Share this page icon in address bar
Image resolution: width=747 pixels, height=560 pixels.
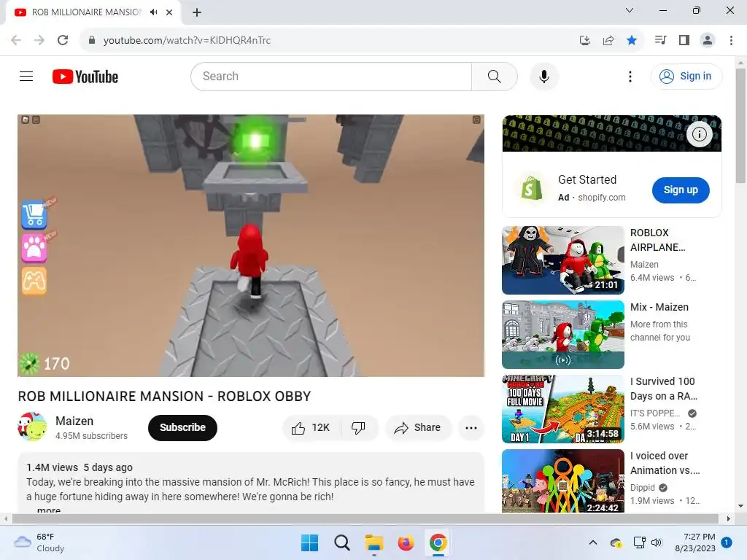pyautogui.click(x=608, y=40)
